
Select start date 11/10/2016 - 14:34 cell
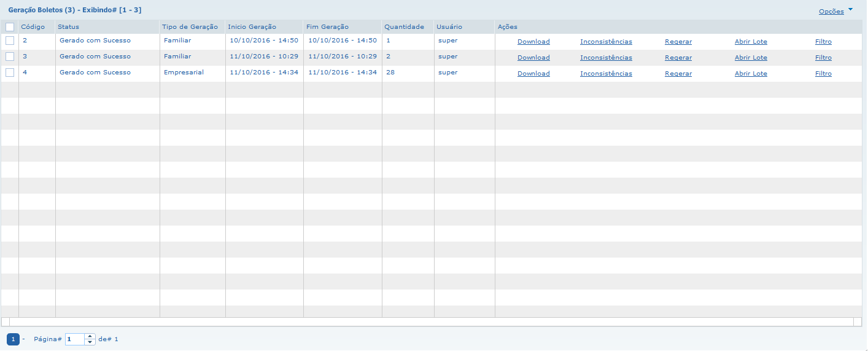coord(264,73)
